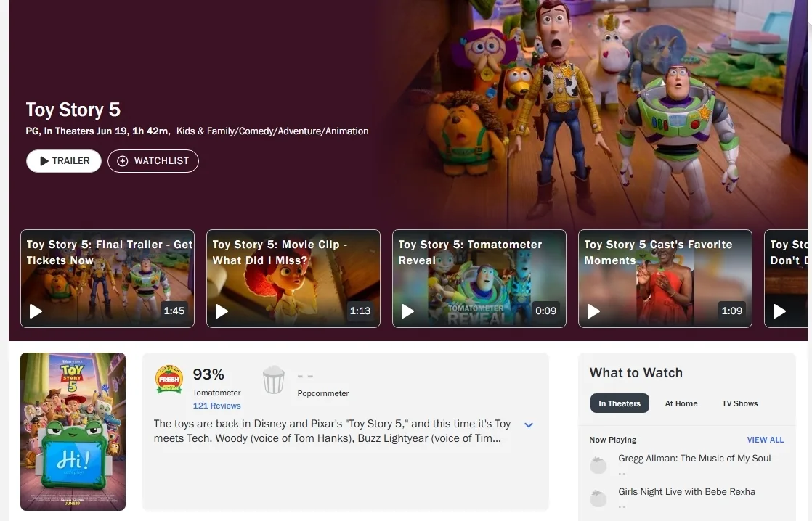Play the Movie Clip - What Did I Miss? video
The height and width of the screenshot is (521, 812).
coord(293,279)
